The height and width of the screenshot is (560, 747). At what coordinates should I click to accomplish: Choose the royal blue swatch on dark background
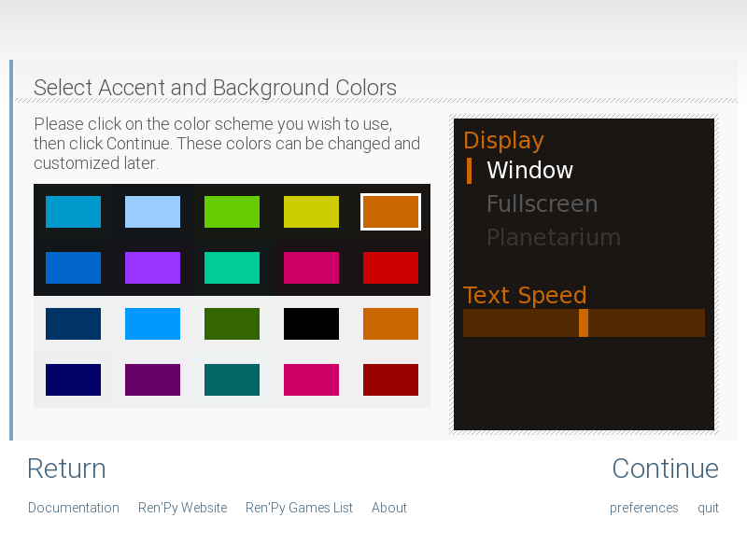[x=73, y=268]
